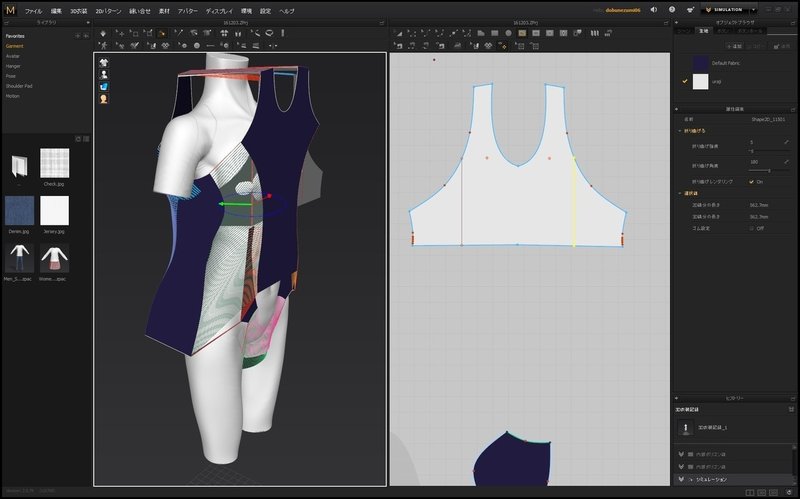800x499 pixels.
Task: Select the highlighted orange tool in the 3D toolbar
Action: coord(162,33)
